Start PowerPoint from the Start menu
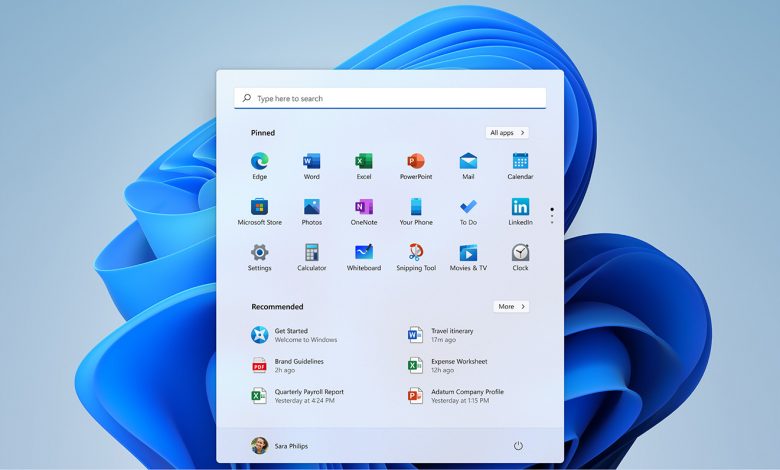 click(416, 162)
